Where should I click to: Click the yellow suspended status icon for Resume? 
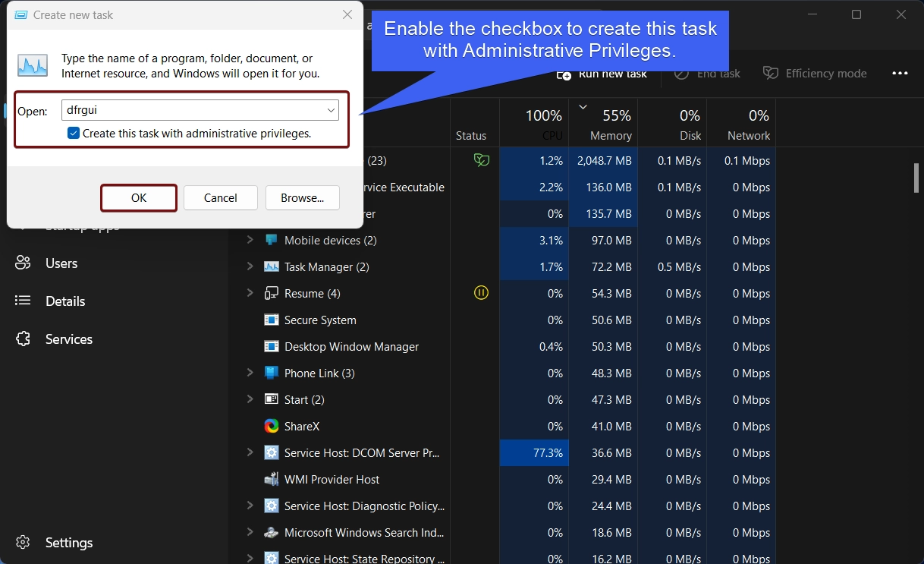(x=481, y=293)
